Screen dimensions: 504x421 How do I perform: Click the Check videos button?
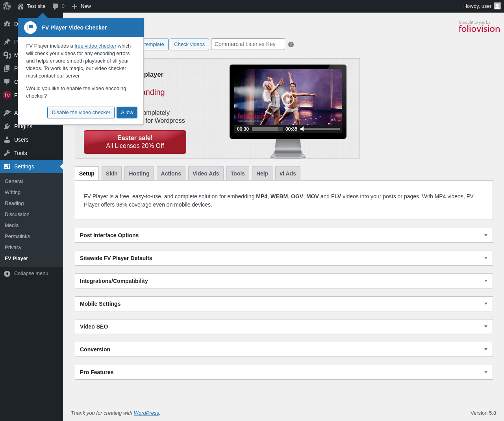tap(189, 44)
